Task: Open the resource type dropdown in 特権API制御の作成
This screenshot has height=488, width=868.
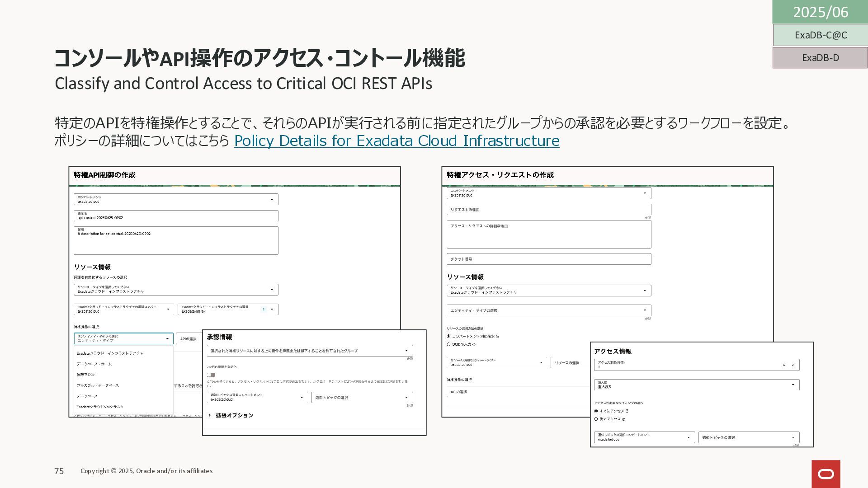Action: pyautogui.click(x=176, y=289)
